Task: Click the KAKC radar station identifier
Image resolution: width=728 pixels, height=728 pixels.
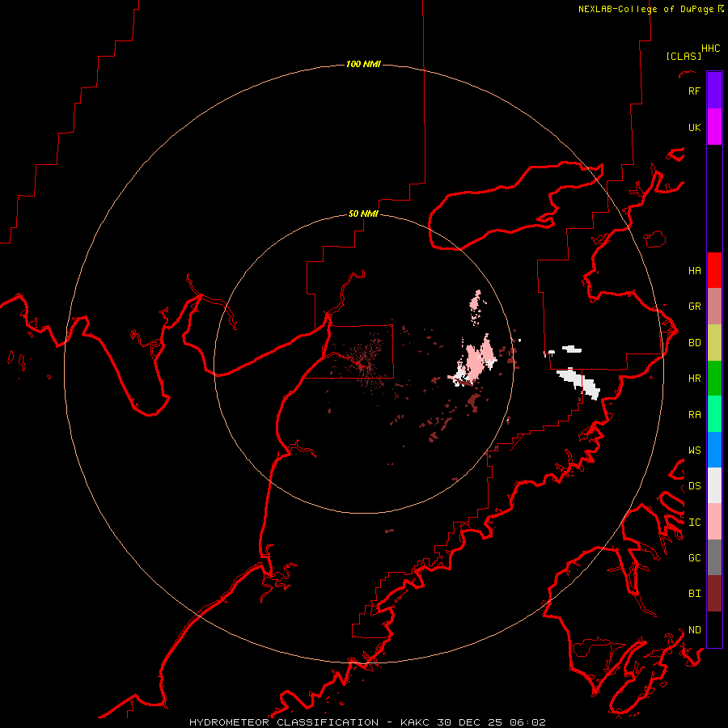Action: click(416, 722)
